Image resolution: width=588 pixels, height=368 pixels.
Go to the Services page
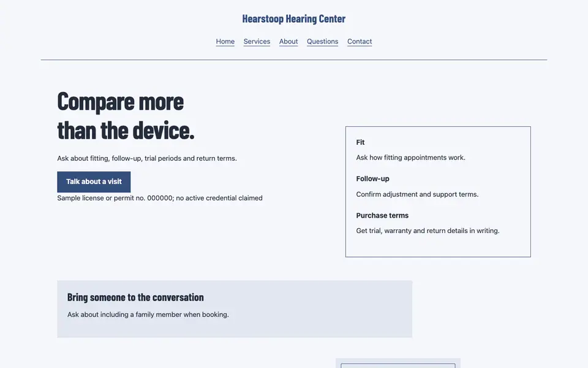(257, 41)
